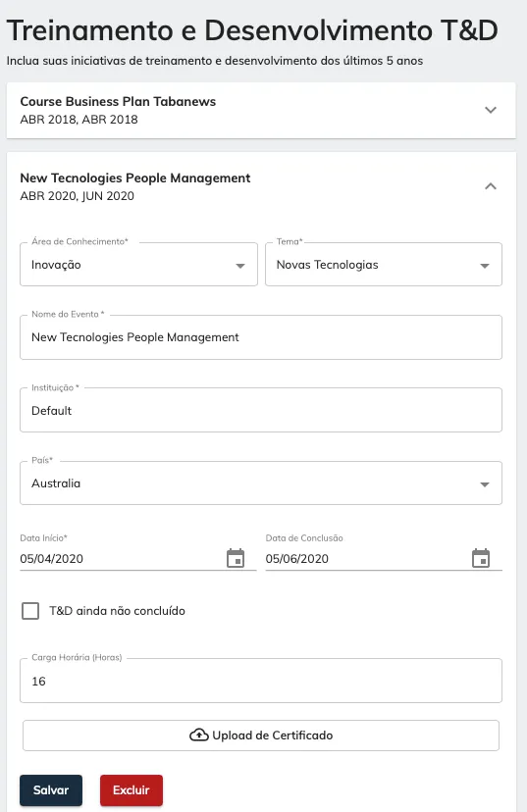The image size is (527, 812).
Task: Open the Tema dropdown showing Novas Tecnologias
Action: (384, 264)
